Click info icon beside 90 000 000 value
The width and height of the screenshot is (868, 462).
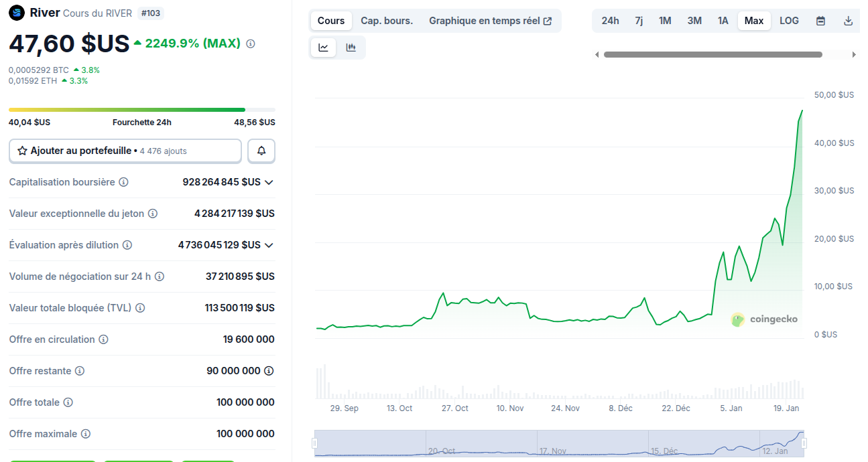tap(269, 371)
